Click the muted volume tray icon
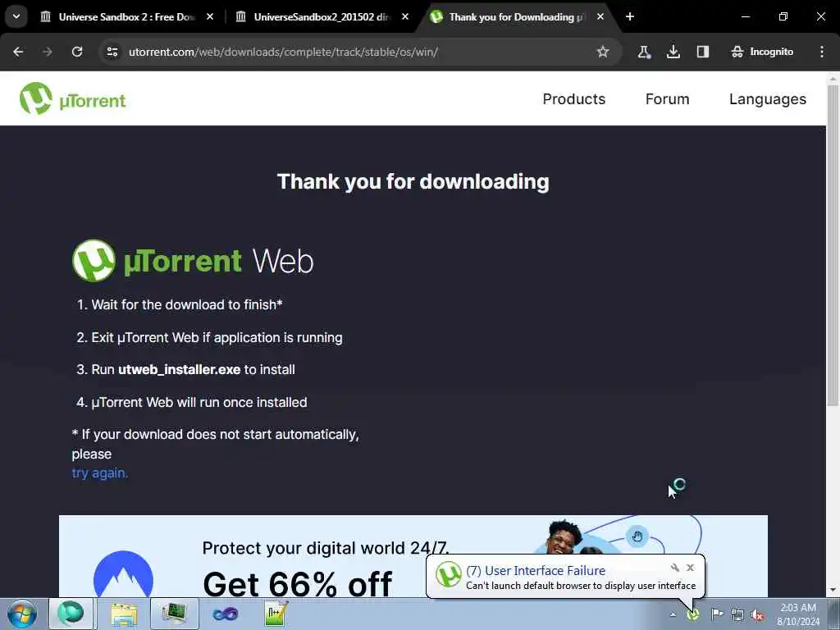 757,615
